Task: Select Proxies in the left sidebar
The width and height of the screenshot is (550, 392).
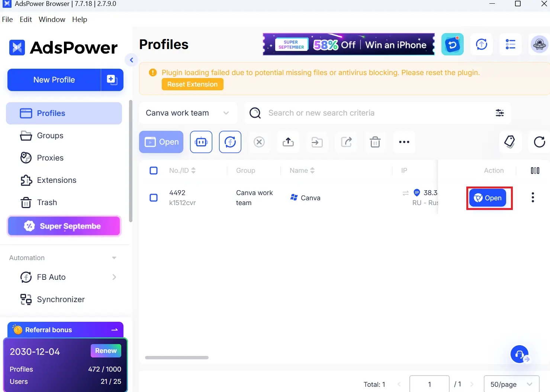Action: (x=50, y=158)
